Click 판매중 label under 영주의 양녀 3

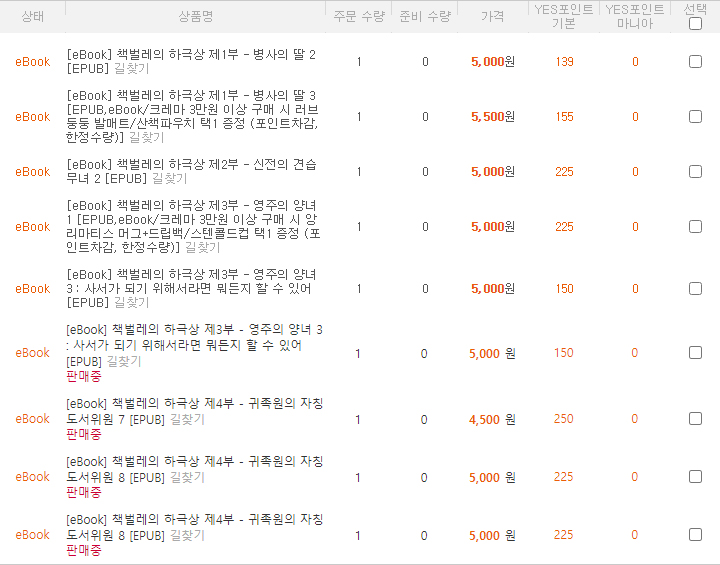[x=84, y=376]
